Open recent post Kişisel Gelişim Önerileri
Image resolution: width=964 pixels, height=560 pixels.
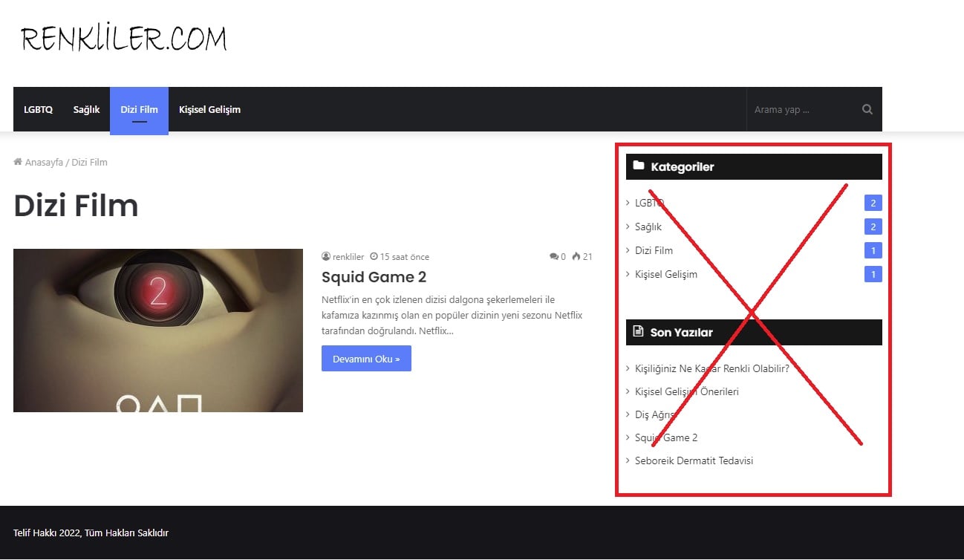[687, 391]
